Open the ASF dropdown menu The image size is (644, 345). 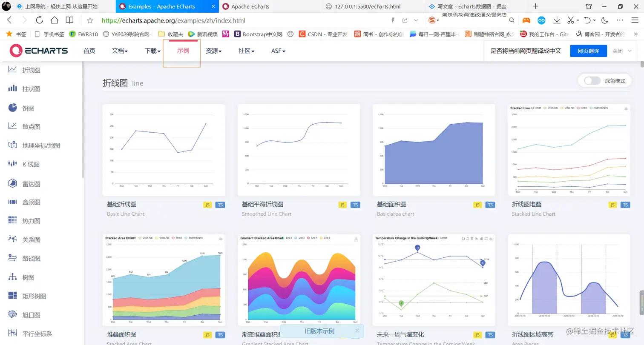tap(278, 51)
